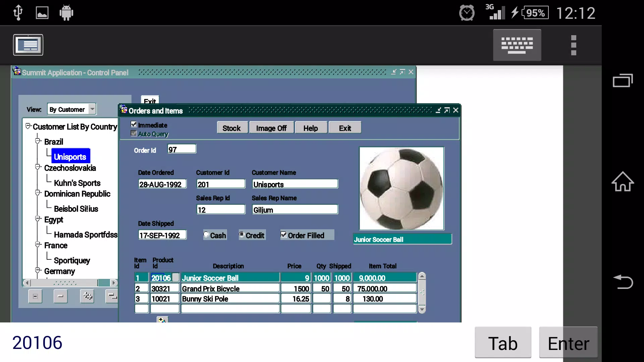Screen dimensions: 644x362
Task: Tap the Android back arrow icon
Action: (623, 282)
